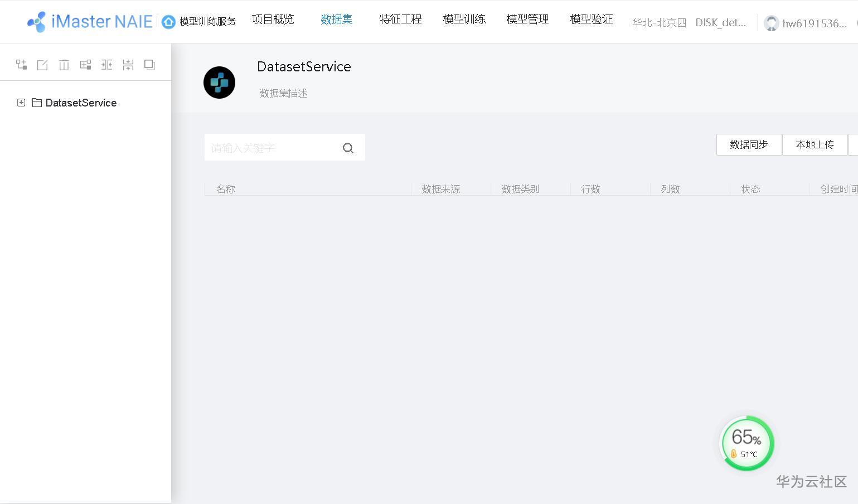858x504 pixels.
Task: Select DatasetService in the sidebar tree
Action: [81, 103]
